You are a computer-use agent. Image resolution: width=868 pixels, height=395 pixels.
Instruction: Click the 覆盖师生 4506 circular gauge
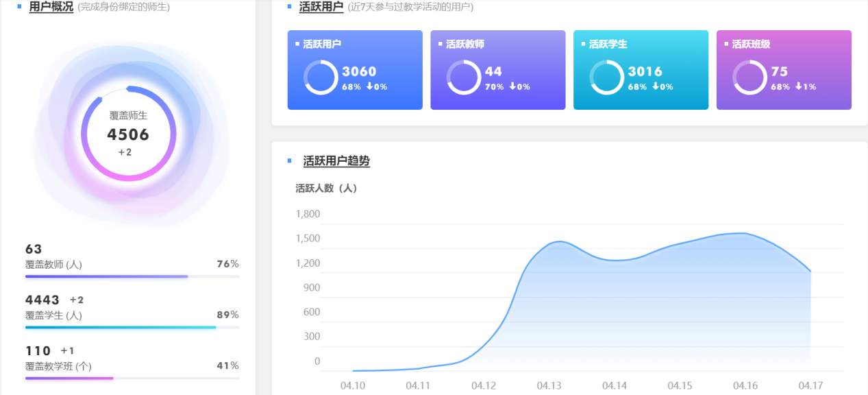tap(128, 134)
